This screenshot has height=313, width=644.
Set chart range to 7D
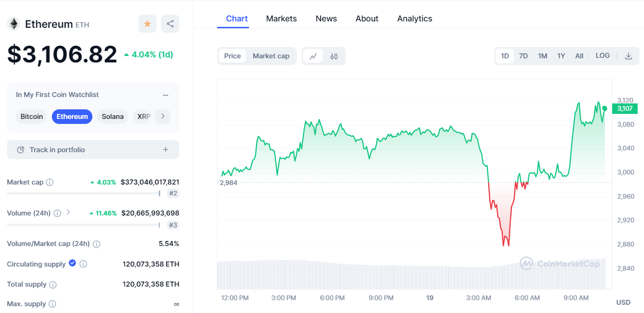[523, 56]
